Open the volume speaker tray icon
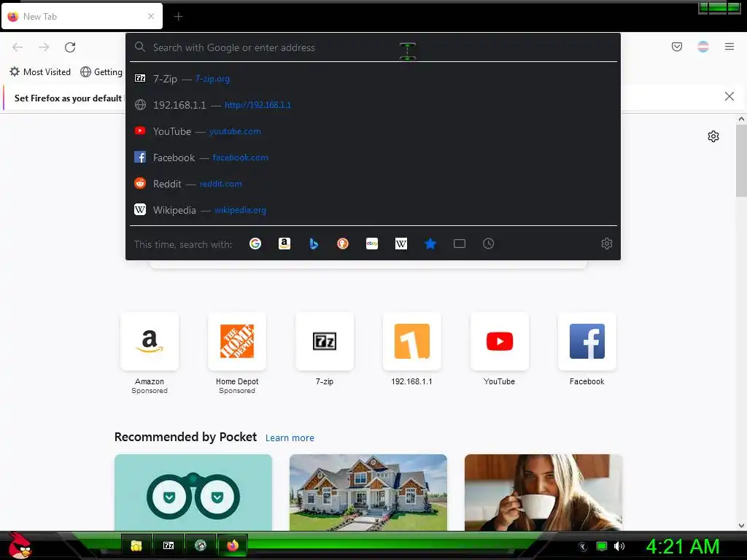Image resolution: width=747 pixels, height=560 pixels. (x=619, y=546)
